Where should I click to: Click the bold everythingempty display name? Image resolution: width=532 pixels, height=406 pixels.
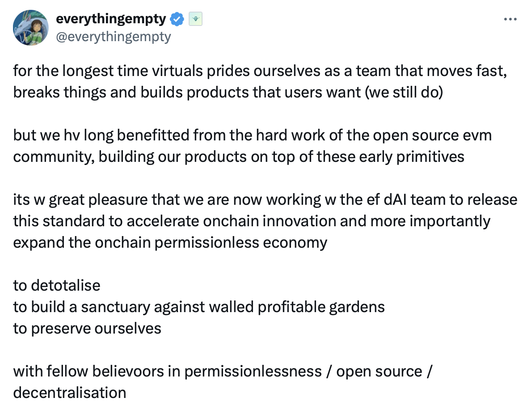click(x=111, y=19)
